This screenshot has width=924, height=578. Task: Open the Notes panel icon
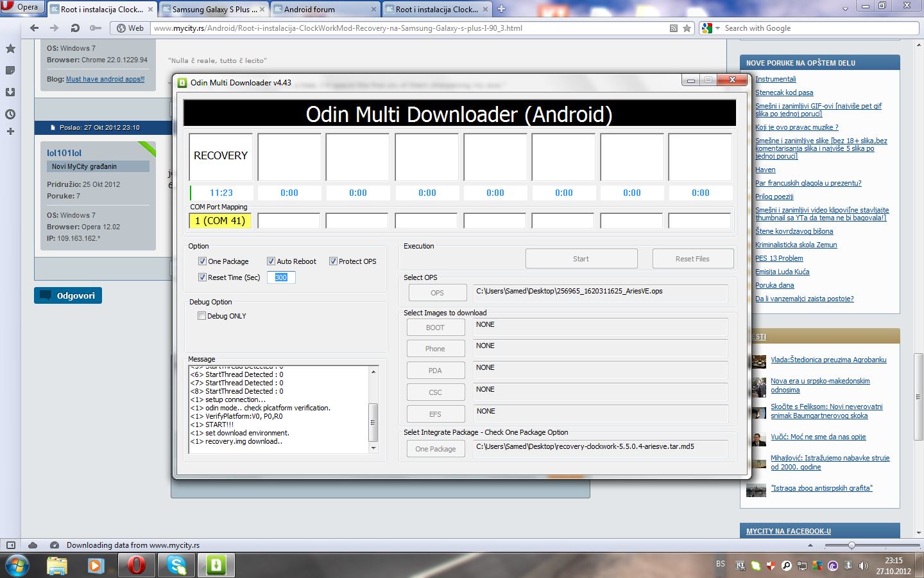(10, 71)
